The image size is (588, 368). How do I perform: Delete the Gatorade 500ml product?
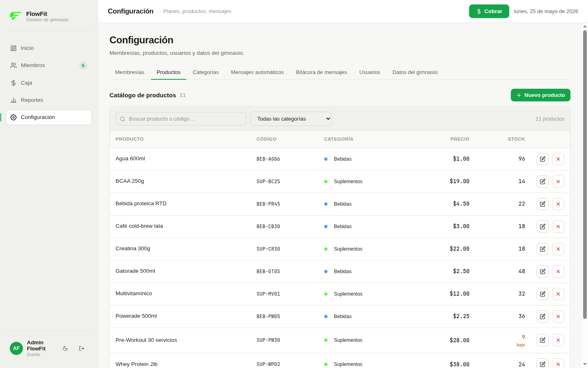(558, 272)
